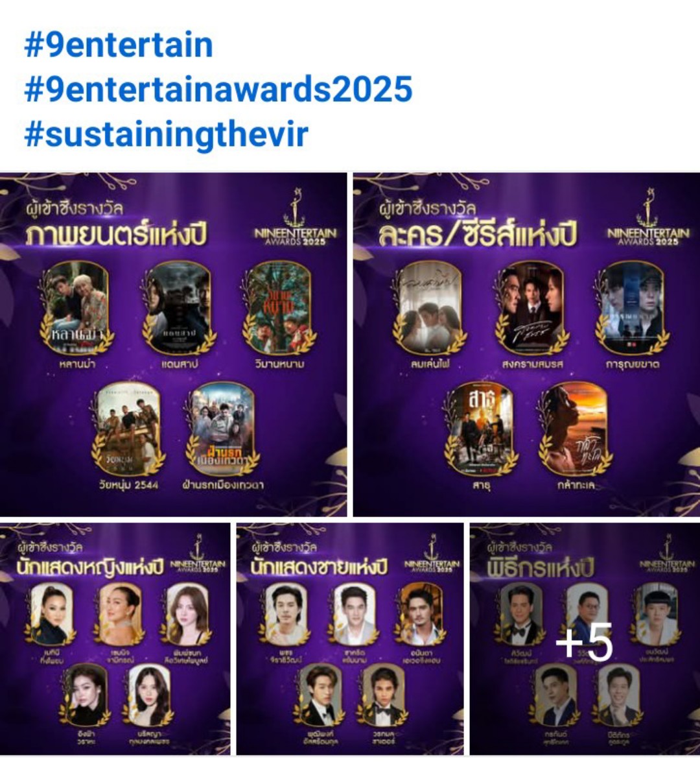700x762 pixels.
Task: Click the คมเล่นไฟ series poster
Action: pos(430,307)
